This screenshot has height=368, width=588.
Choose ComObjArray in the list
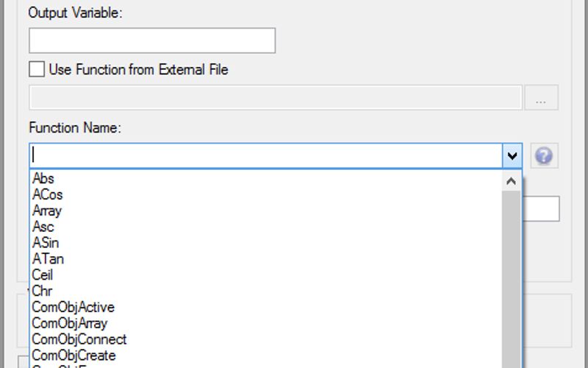tap(70, 323)
